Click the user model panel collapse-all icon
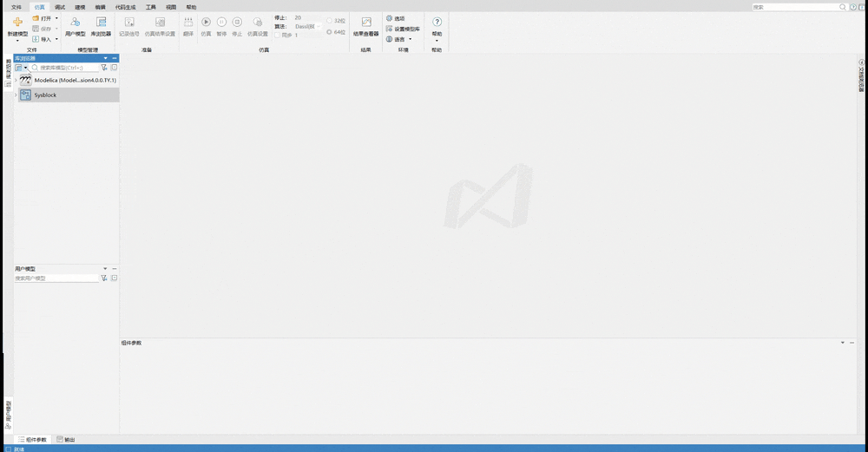 click(x=114, y=278)
